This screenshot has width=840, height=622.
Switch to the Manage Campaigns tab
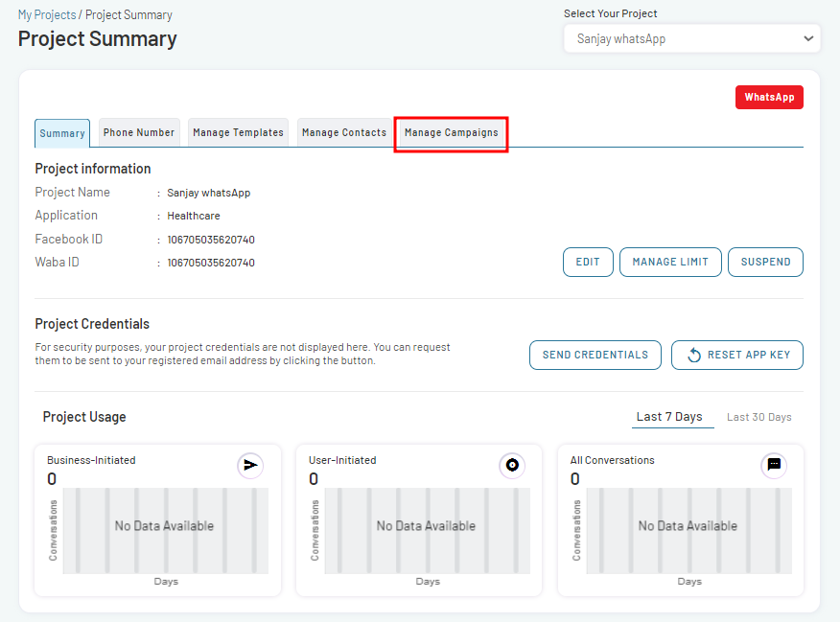pyautogui.click(x=451, y=133)
